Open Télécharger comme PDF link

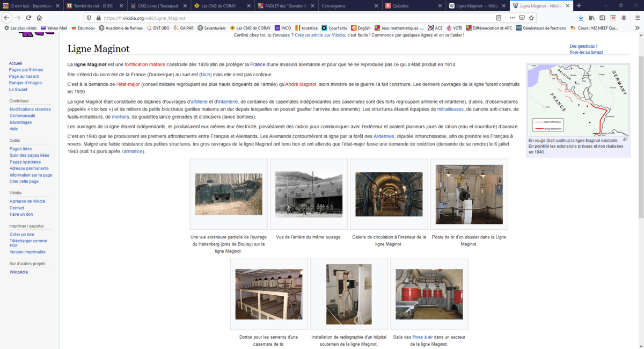28,243
